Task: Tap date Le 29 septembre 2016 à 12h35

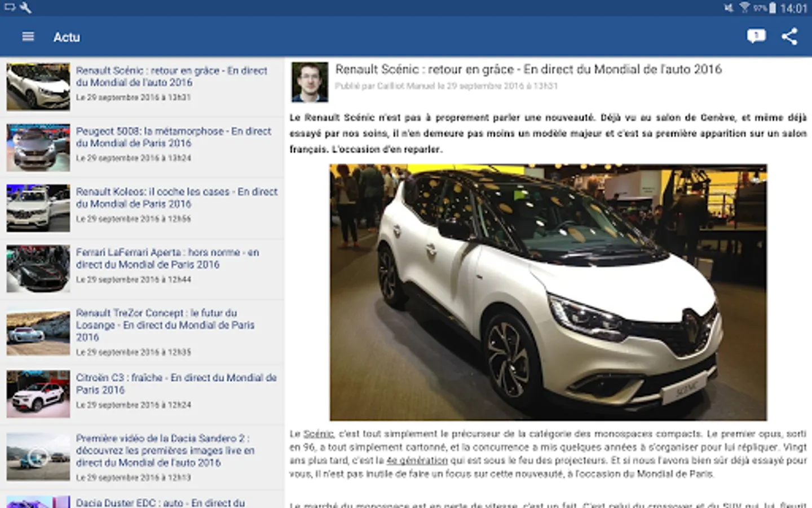Action: (x=134, y=352)
